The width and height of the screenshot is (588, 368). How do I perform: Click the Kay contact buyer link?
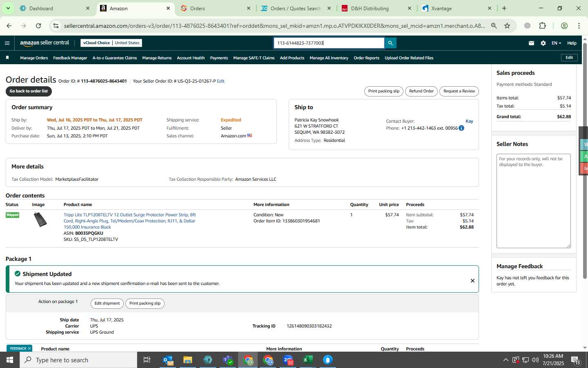click(469, 121)
